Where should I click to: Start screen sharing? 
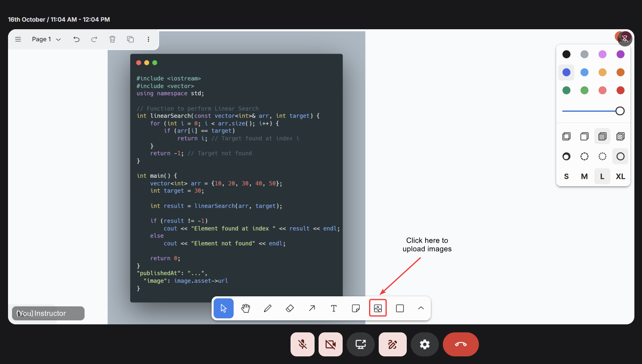[x=361, y=344]
